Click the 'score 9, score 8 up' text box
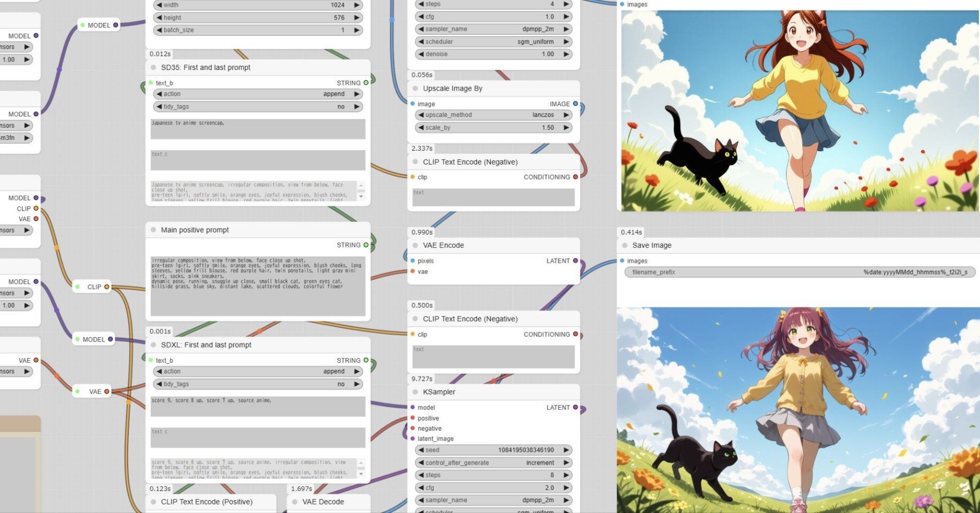Image resolution: width=980 pixels, height=513 pixels. [x=258, y=406]
